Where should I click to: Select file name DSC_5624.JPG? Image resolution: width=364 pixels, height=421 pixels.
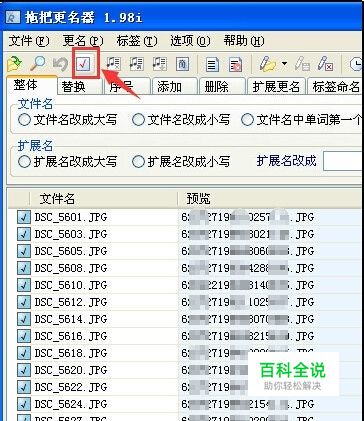(x=71, y=404)
